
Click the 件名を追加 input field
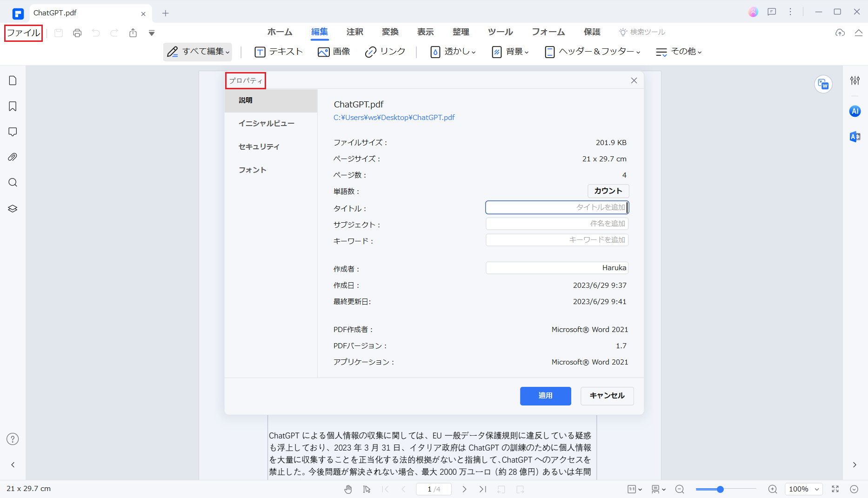click(557, 224)
